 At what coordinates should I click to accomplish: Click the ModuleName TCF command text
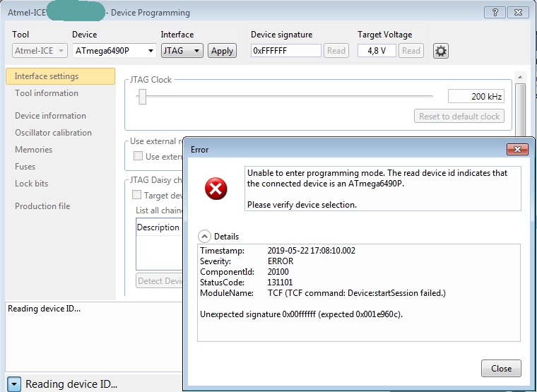point(357,293)
